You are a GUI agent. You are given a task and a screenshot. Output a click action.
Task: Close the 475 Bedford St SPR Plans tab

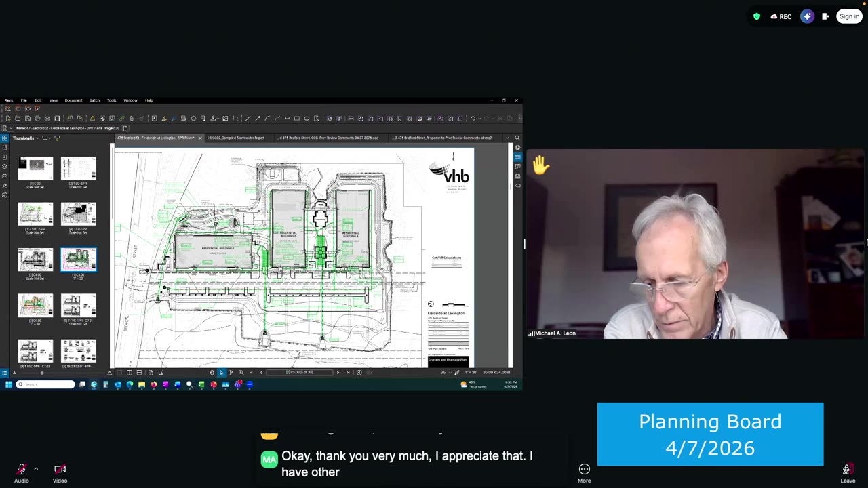point(200,138)
